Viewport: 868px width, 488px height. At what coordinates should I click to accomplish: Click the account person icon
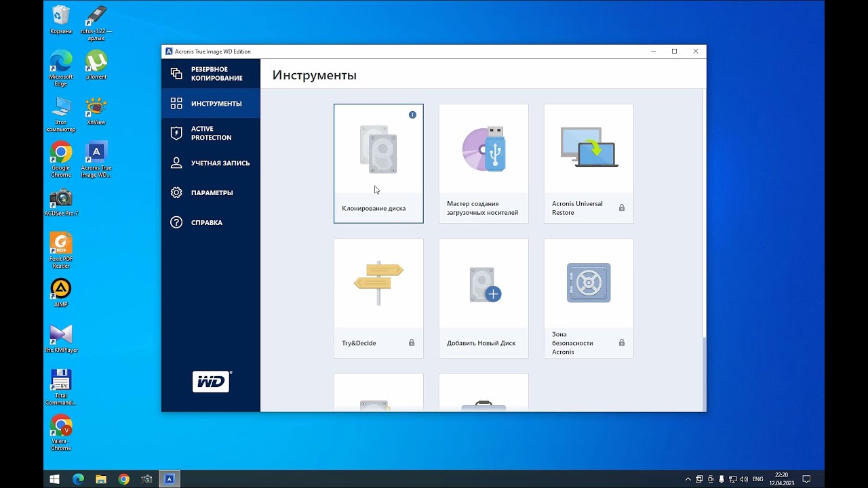[176, 163]
